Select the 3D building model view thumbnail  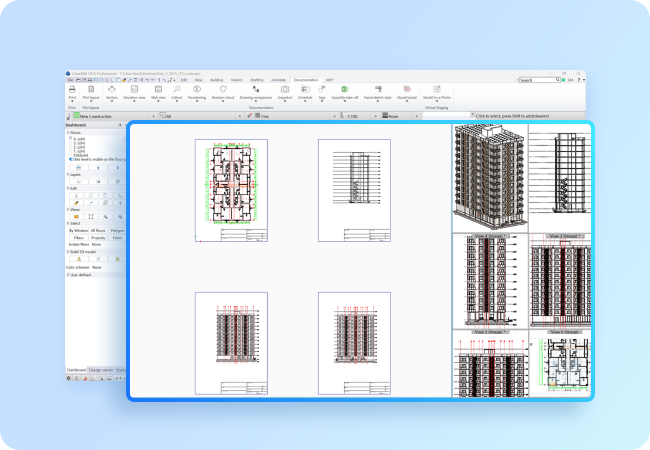pos(490,178)
